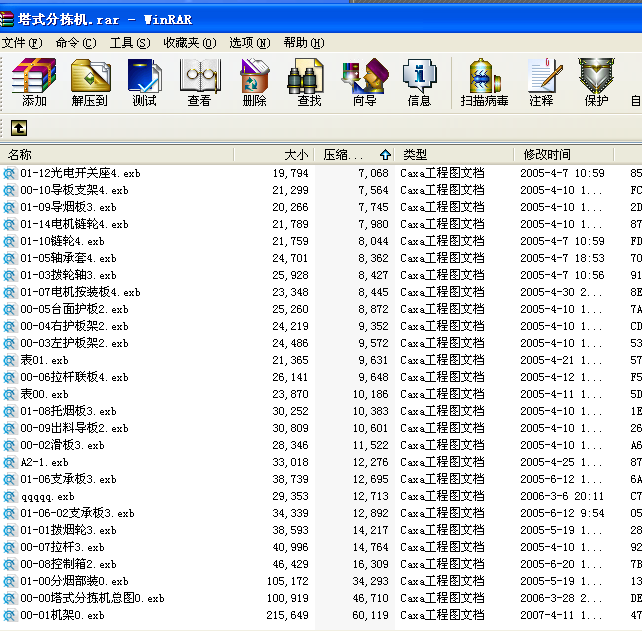Select file 00-05台面护板2.exb
Screen dimensions: 642x631
click(x=74, y=309)
